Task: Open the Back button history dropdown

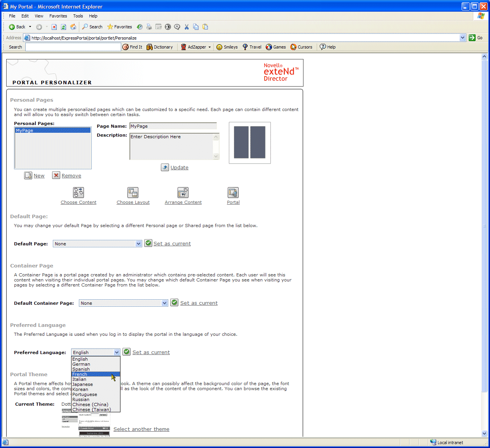Action: [x=30, y=27]
